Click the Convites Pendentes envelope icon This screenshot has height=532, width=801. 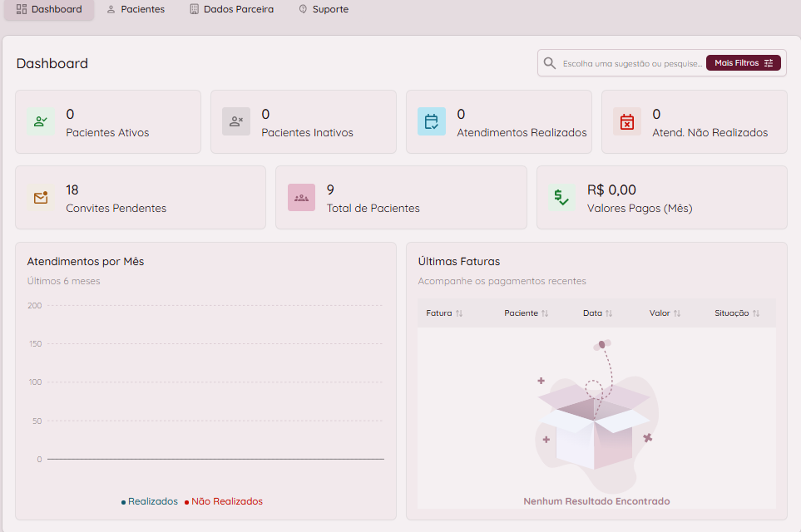(40, 198)
